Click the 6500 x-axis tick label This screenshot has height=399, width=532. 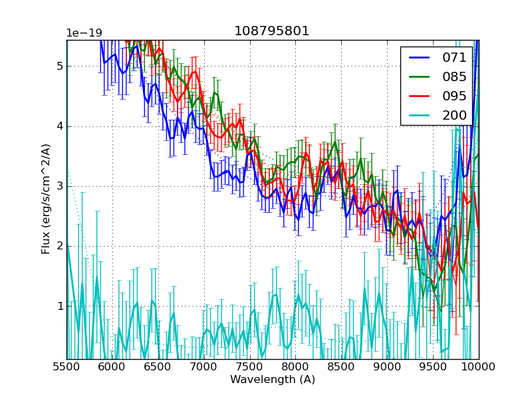[x=158, y=366]
